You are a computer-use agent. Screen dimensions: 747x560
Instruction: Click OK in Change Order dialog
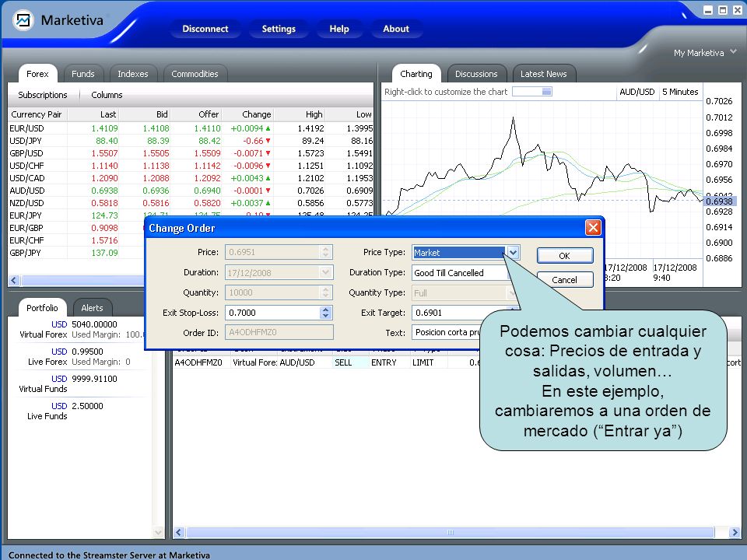coord(565,256)
